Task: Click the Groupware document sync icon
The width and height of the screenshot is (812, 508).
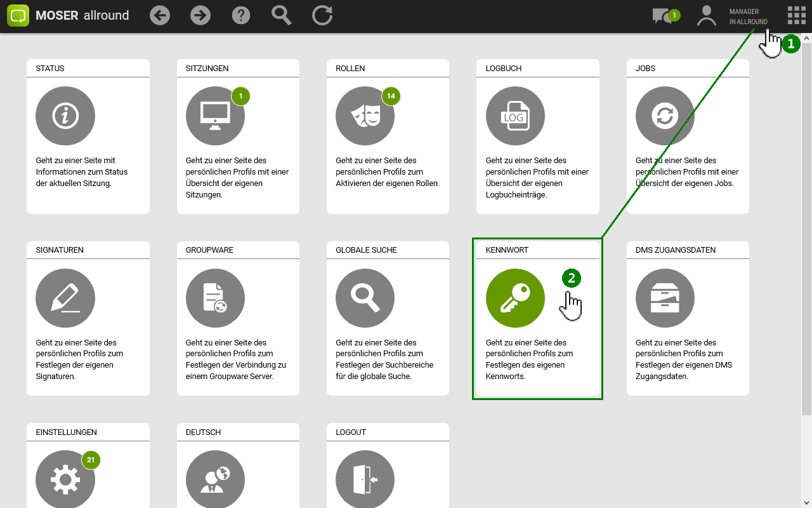Action: click(215, 298)
